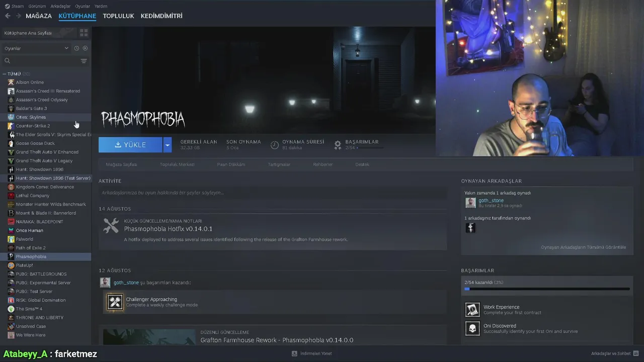This screenshot has width=644, height=362.
Task: Select We Were Here in list
Action: tap(45, 335)
